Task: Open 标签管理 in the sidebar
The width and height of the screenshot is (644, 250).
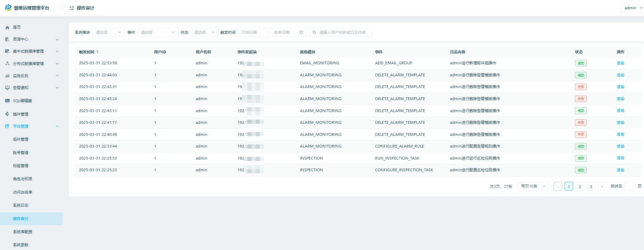Action: click(21, 166)
